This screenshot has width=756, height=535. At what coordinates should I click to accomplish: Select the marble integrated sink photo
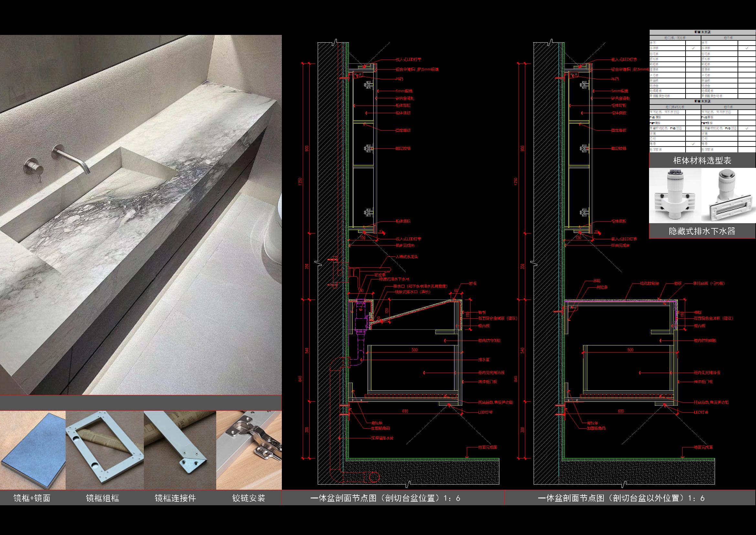[141, 215]
